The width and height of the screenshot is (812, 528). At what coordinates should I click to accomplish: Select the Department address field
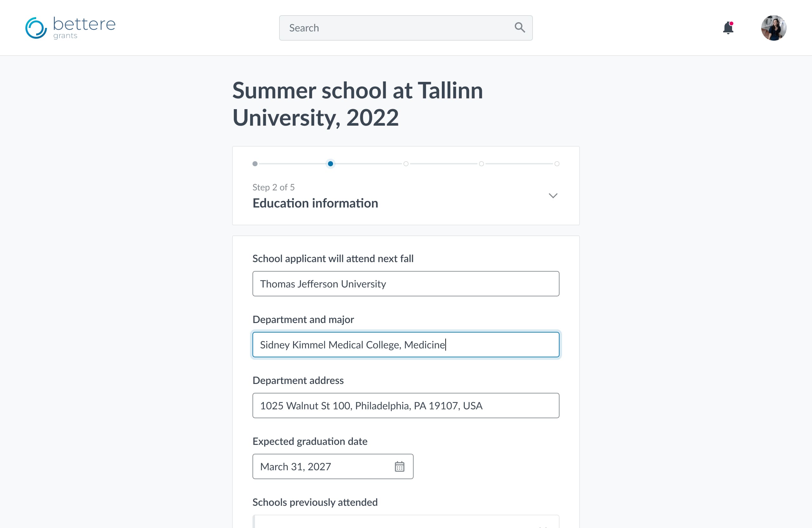(405, 406)
